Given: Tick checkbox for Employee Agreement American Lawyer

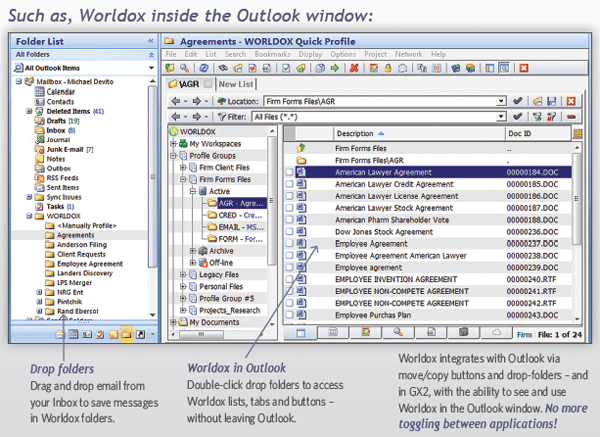Looking at the screenshot, I should pyautogui.click(x=290, y=255).
